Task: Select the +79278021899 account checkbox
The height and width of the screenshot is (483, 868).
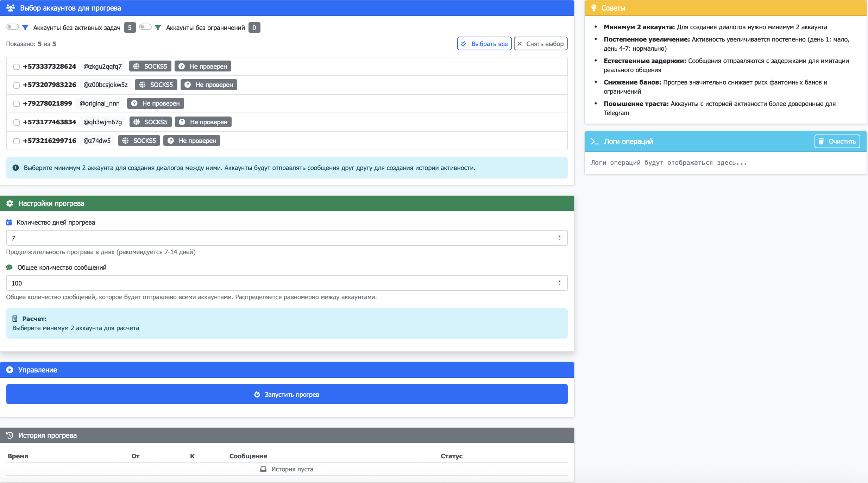Action: click(17, 104)
